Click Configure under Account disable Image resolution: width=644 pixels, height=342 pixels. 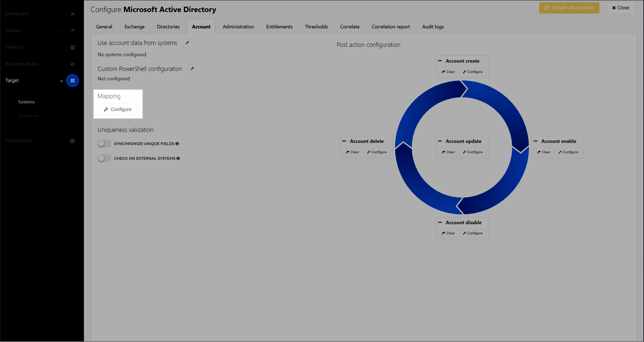pos(473,233)
